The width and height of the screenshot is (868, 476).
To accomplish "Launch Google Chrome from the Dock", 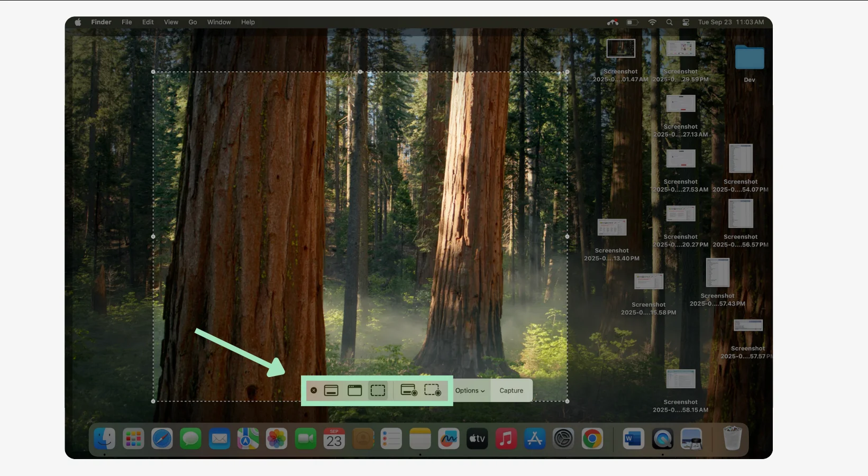I will click(592, 438).
